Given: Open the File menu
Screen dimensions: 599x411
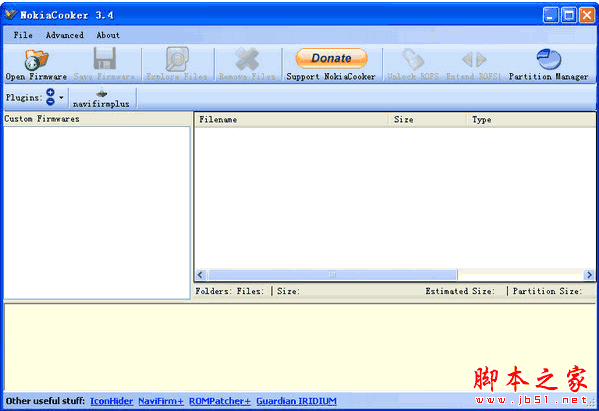Looking at the screenshot, I should [23, 35].
